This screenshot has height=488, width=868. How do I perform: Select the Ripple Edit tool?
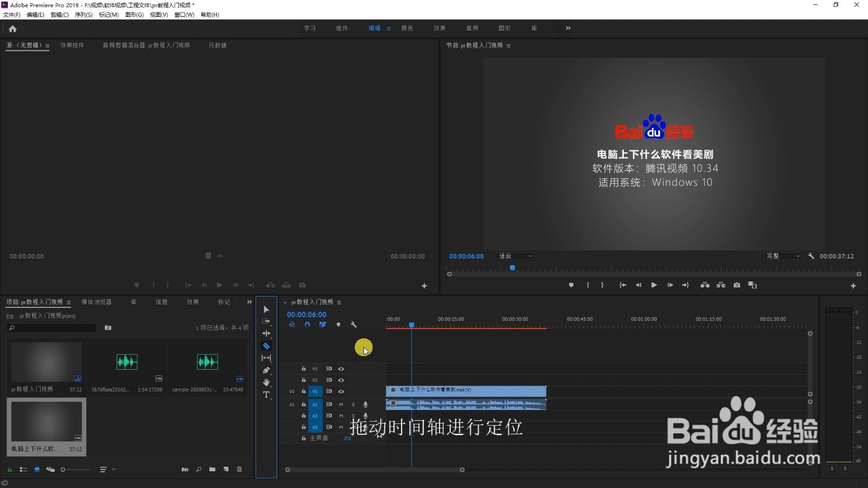click(x=266, y=333)
